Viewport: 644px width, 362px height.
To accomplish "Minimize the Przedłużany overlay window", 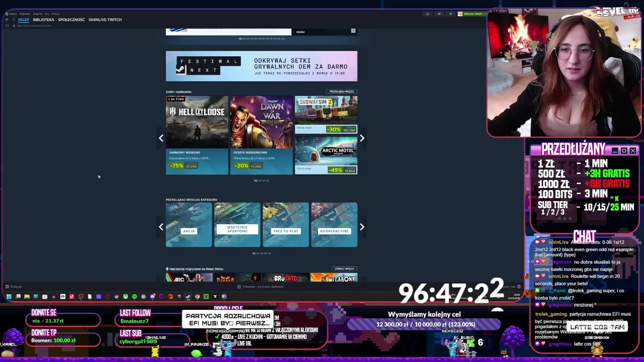I will [x=615, y=151].
